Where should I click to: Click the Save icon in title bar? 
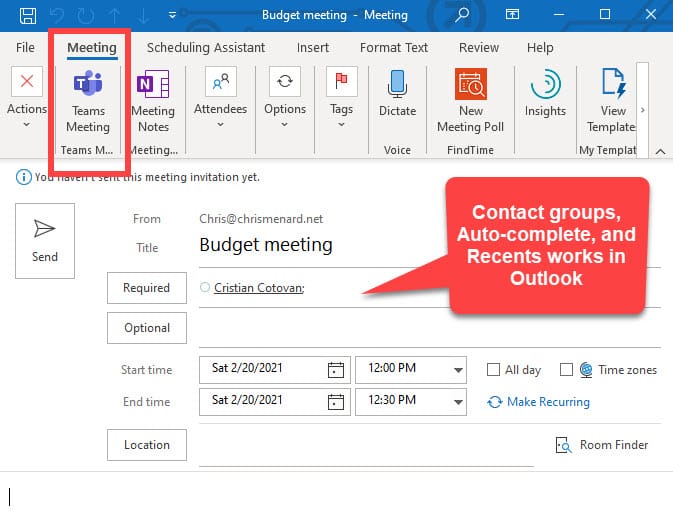coord(28,15)
